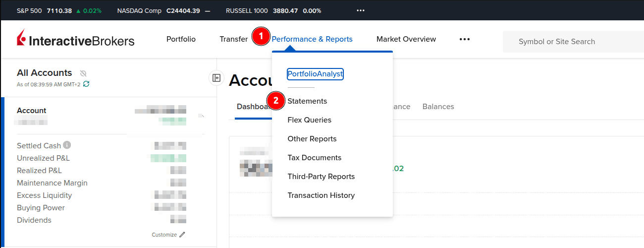Choose Flex Queries menu item
Viewport: 644px width, 248px height.
point(309,120)
